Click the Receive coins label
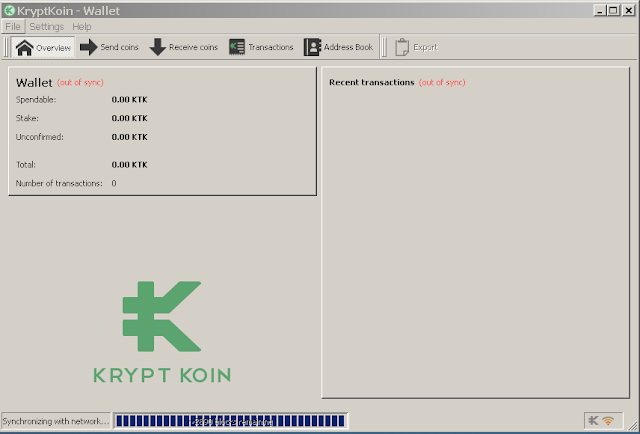The height and width of the screenshot is (434, 640). (193, 47)
